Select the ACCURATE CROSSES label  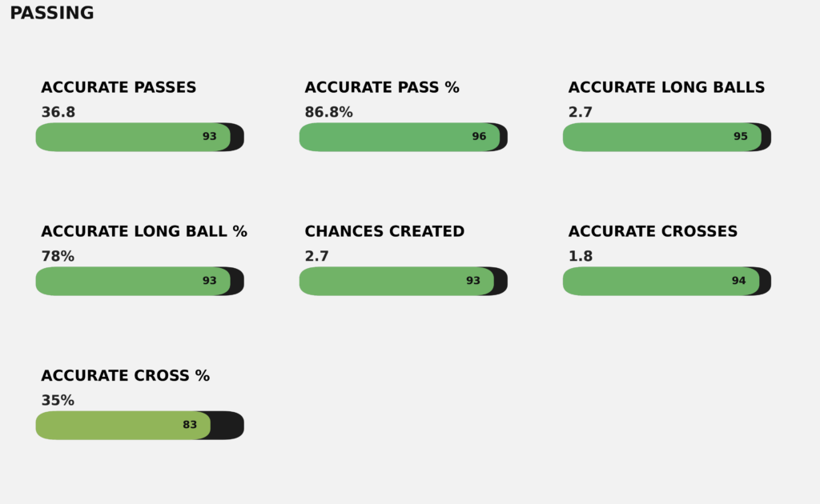click(x=653, y=232)
